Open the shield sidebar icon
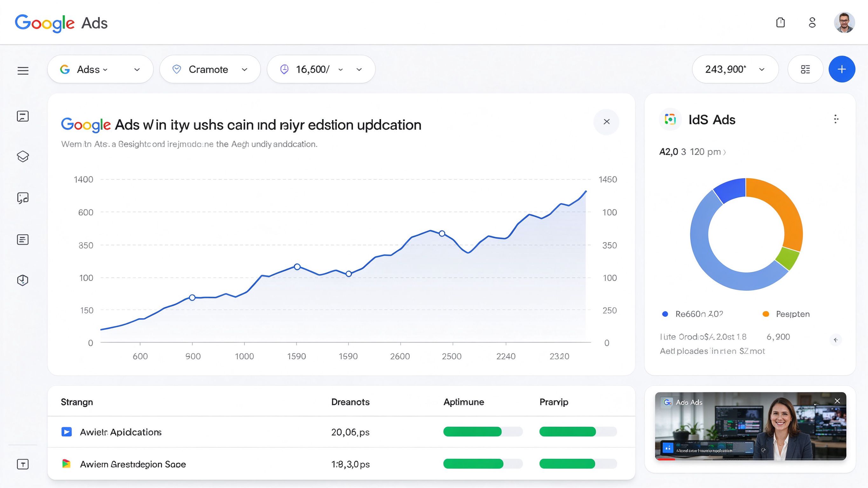 (23, 280)
